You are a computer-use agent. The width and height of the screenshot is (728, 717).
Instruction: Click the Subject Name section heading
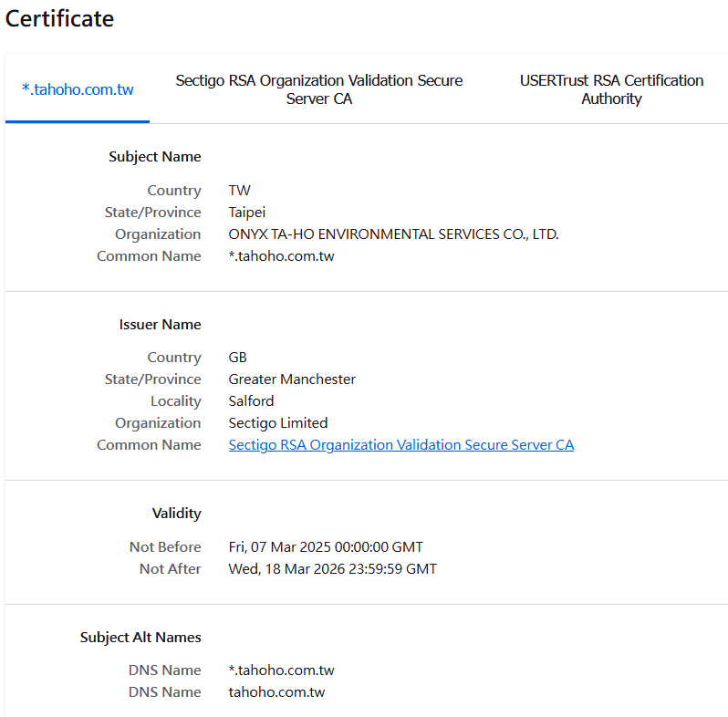coord(155,157)
